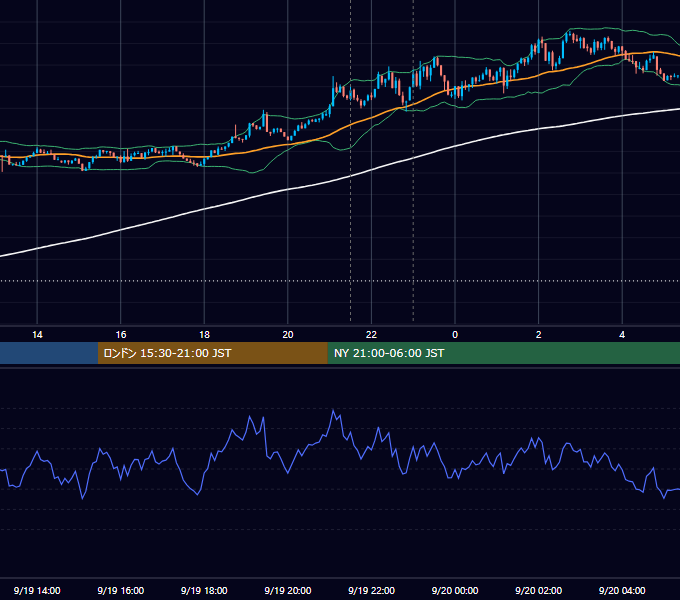Viewport: 680px width, 600px height.
Task: Click hour label 0 on chart axis
Action: pyautogui.click(x=455, y=335)
